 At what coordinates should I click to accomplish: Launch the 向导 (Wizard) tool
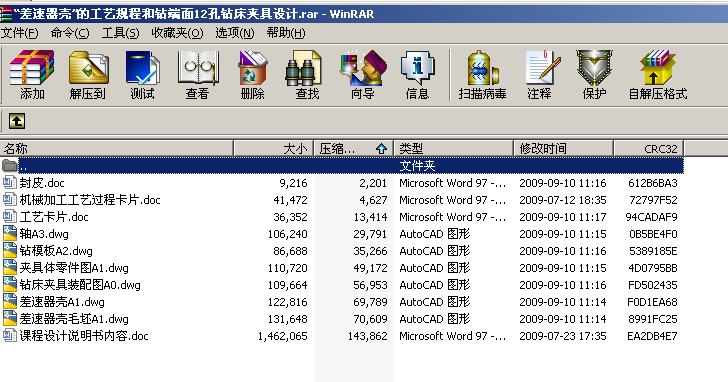point(363,75)
